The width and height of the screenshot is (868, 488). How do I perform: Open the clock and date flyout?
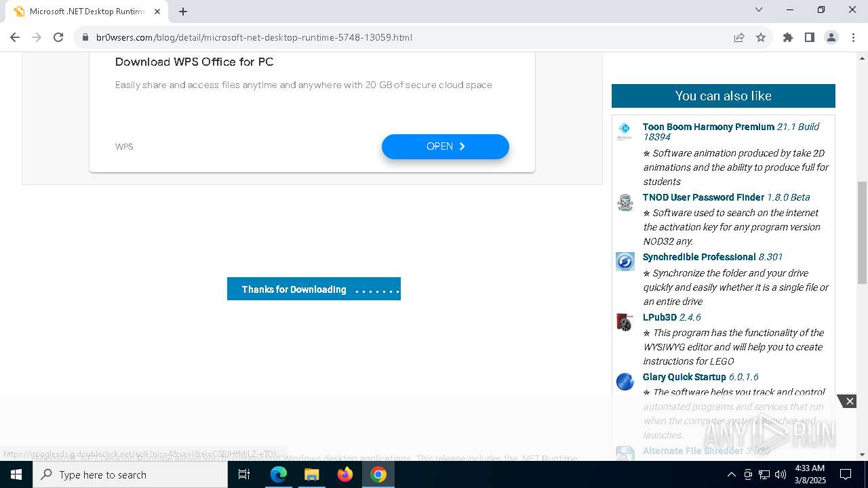[x=809, y=474]
